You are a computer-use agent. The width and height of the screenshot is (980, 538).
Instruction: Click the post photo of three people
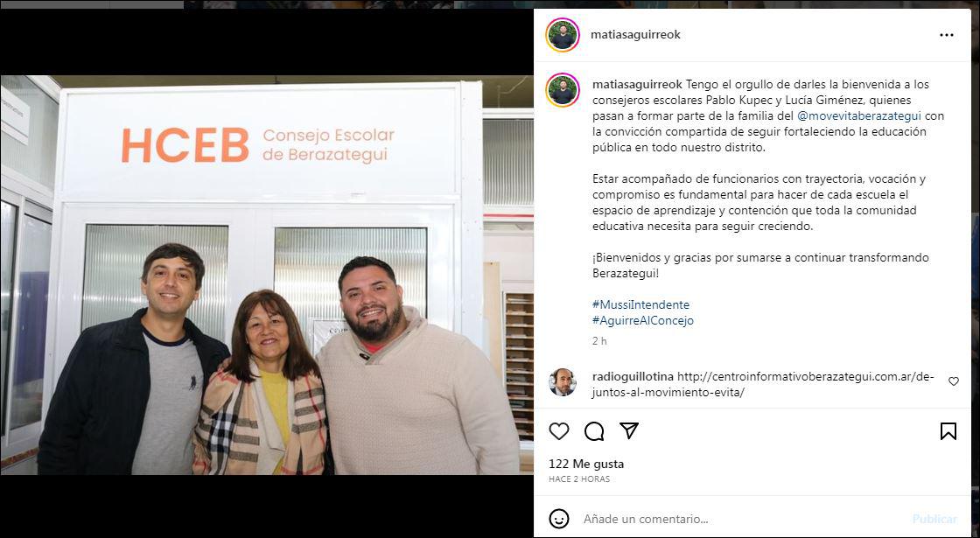267,275
